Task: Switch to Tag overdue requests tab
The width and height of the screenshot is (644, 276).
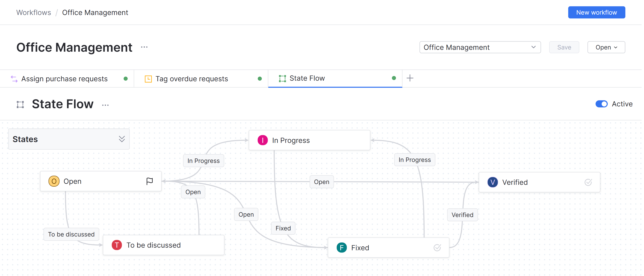Action: coord(191,79)
